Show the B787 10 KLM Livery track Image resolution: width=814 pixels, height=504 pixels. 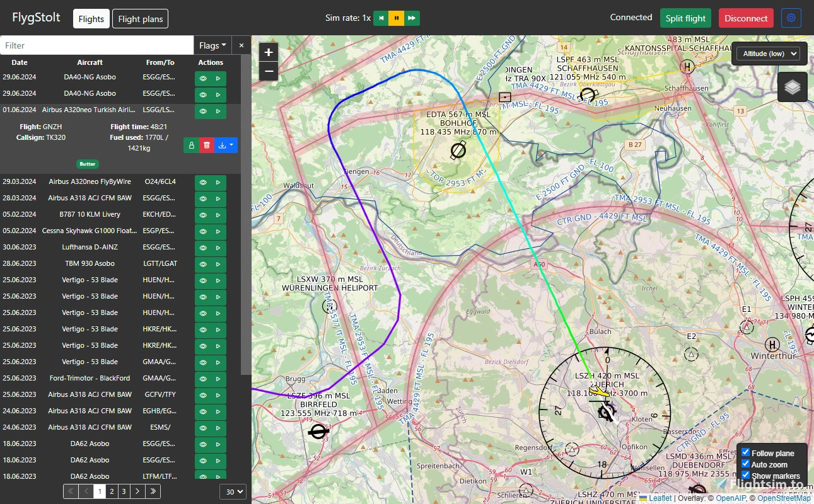203,215
